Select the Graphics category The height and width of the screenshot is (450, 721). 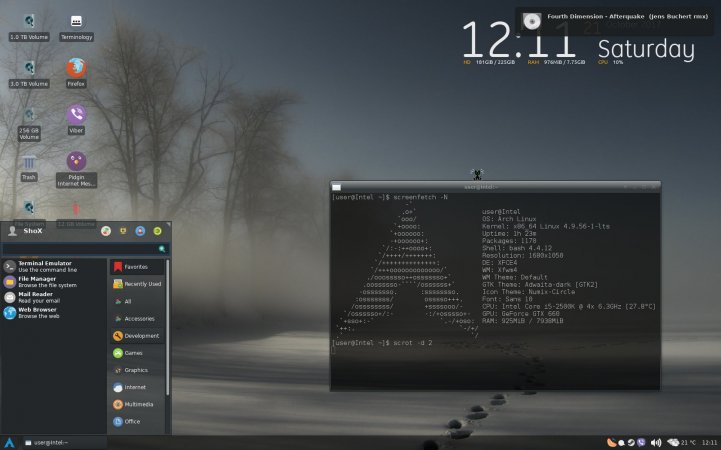(x=137, y=370)
